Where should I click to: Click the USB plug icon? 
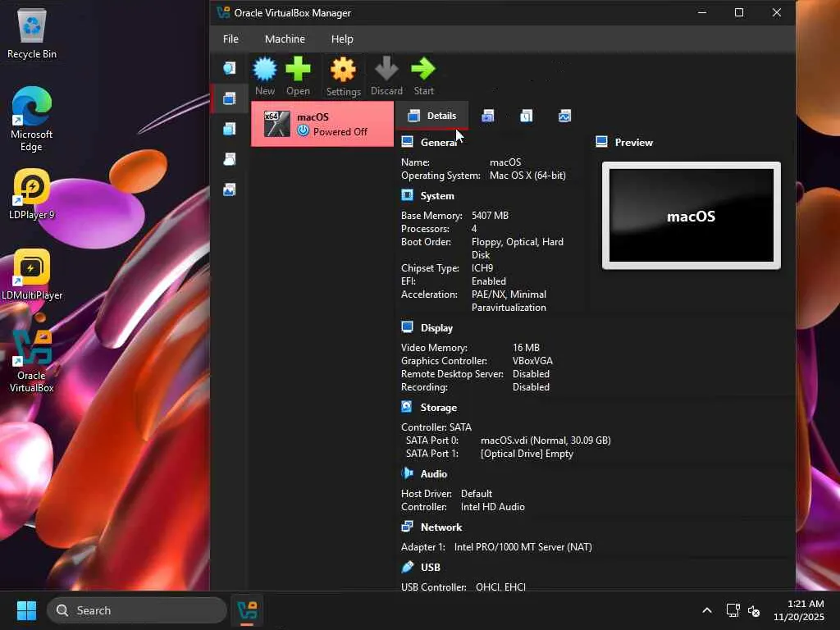coord(407,566)
